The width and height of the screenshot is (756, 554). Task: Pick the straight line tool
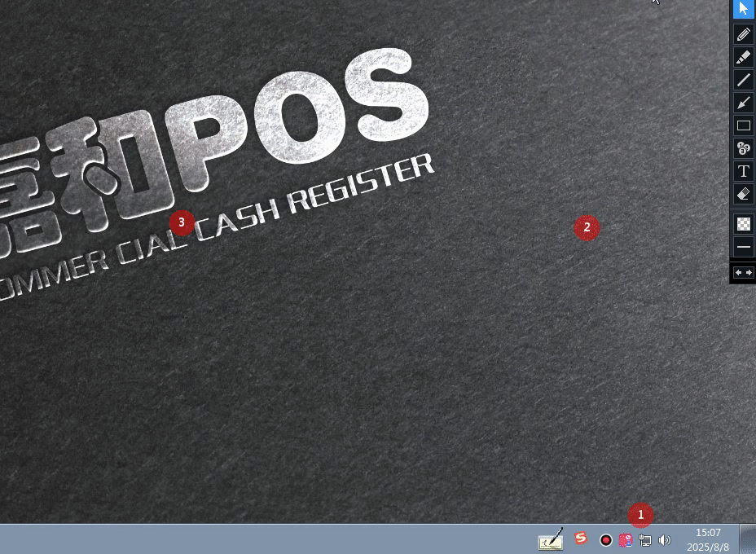[x=743, y=80]
